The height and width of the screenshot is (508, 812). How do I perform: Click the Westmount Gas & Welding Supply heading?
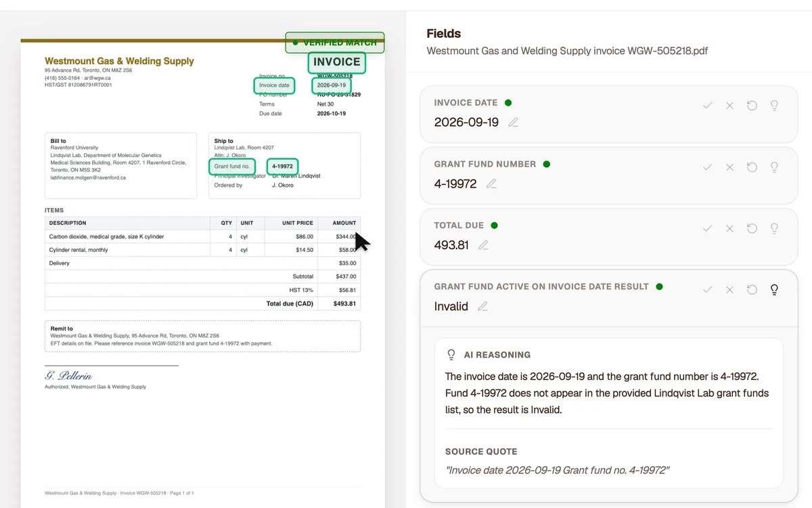[119, 61]
